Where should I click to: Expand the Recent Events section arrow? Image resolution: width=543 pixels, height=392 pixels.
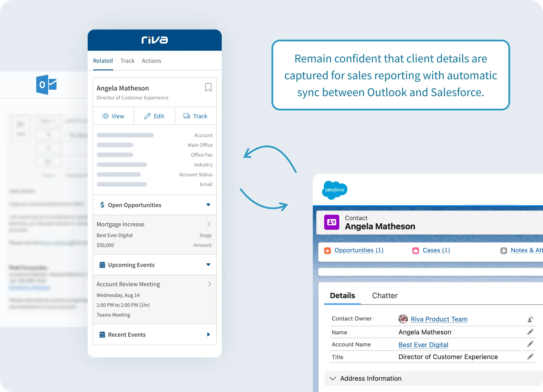point(207,334)
